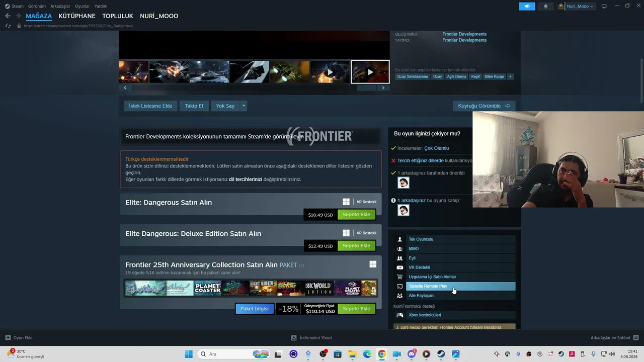
Task: Click the Bilim Kurgu tag
Action: pyautogui.click(x=494, y=76)
